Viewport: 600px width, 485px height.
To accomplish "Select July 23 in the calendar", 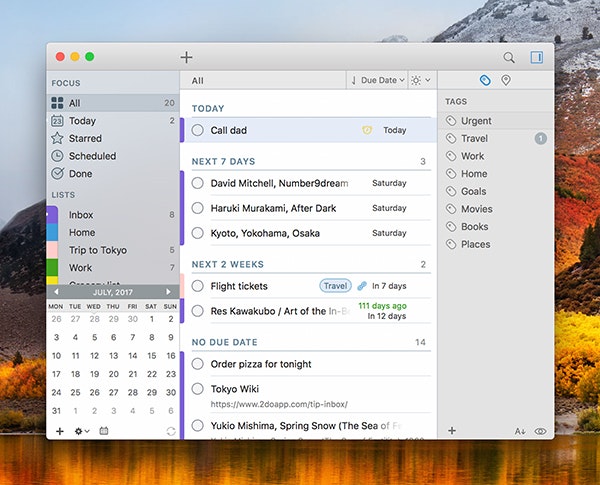I will 171,374.
